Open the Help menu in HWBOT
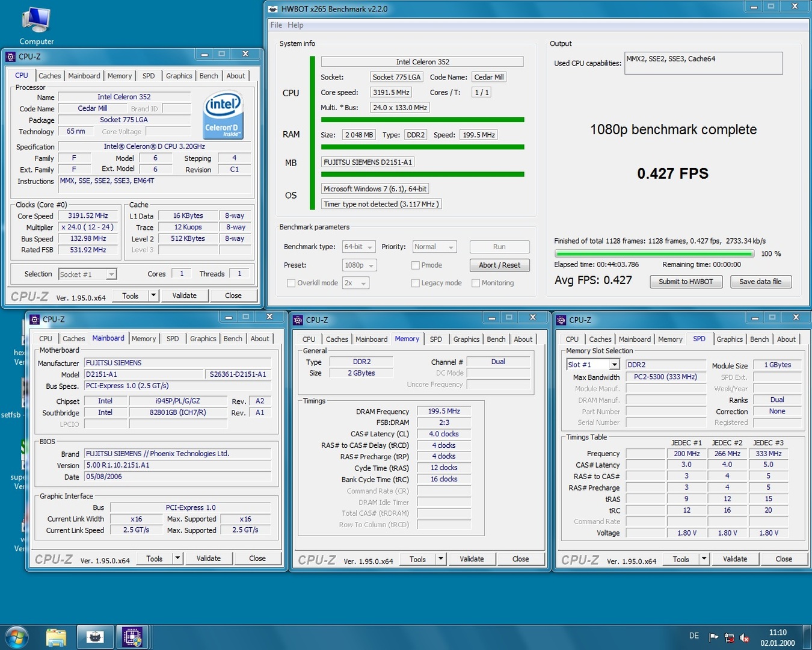The height and width of the screenshot is (650, 812). tap(295, 25)
